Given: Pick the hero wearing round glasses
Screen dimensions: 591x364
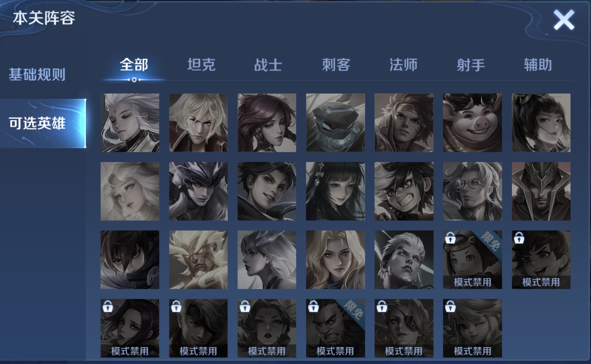Looking at the screenshot, I should click(472, 191).
